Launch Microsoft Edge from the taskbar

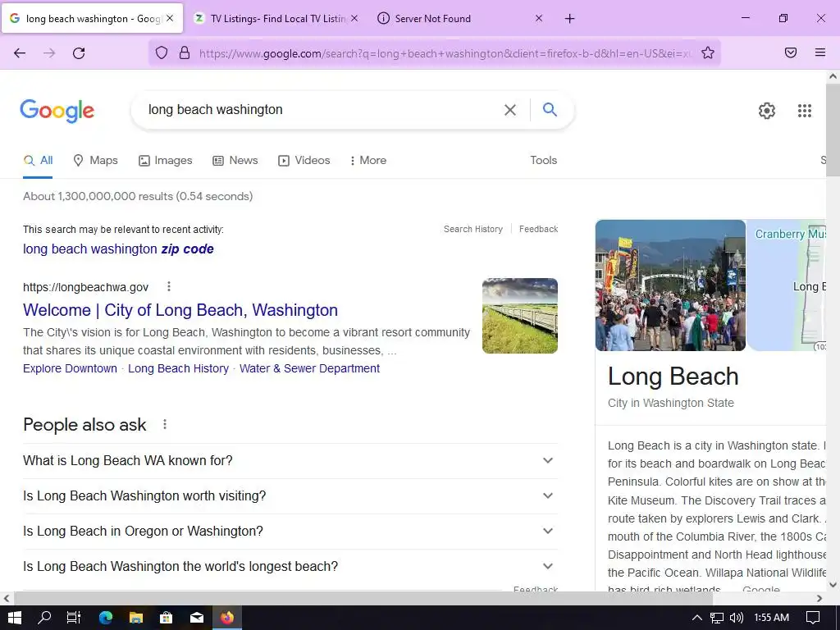click(106, 618)
